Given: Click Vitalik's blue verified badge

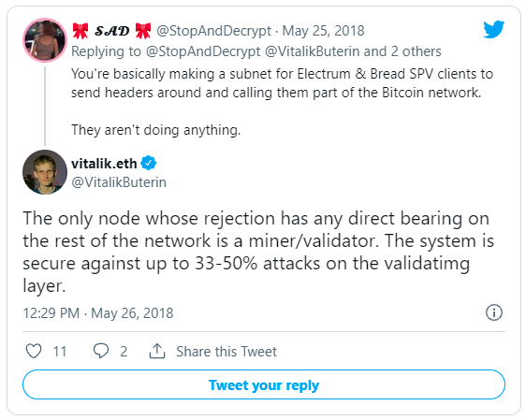Looking at the screenshot, I should 148,164.
